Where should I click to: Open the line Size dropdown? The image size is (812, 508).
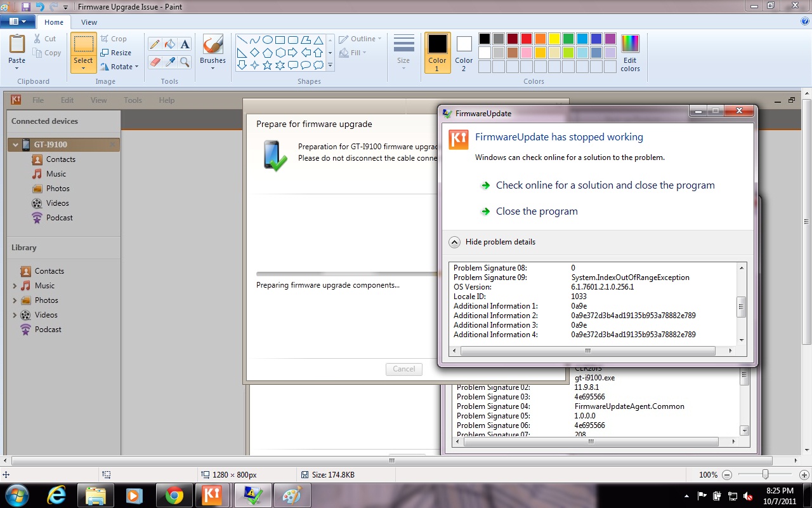(403, 53)
